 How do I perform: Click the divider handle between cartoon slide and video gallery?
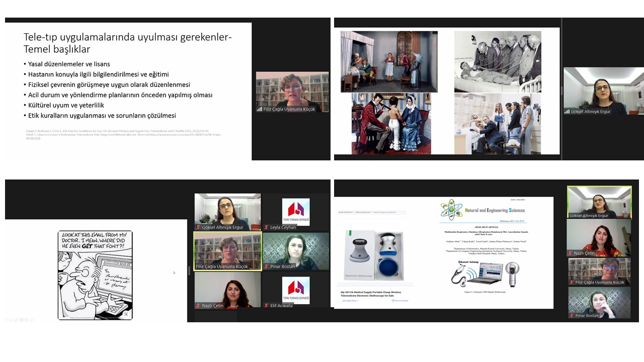tap(189, 270)
